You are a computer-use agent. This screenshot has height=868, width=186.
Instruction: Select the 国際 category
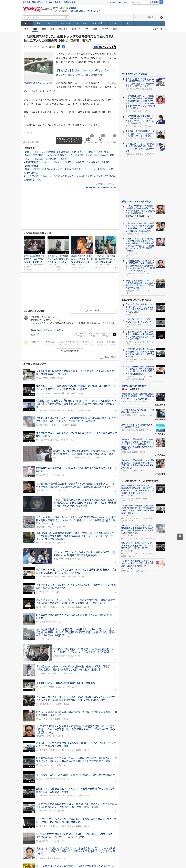point(44,29)
